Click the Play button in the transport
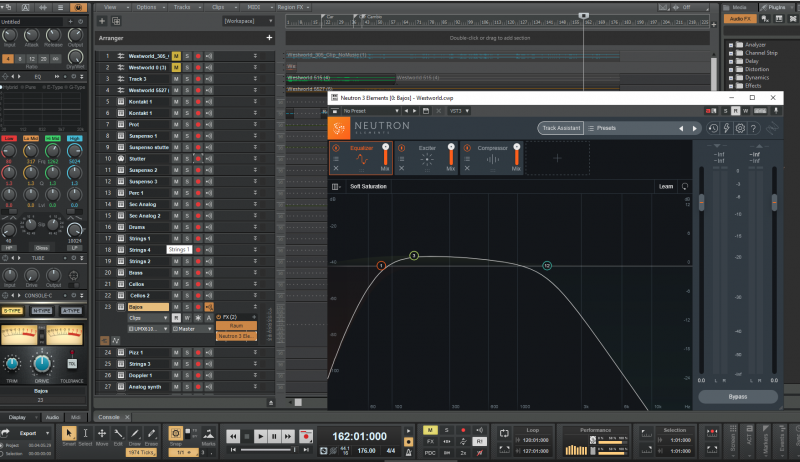 pyautogui.click(x=260, y=436)
